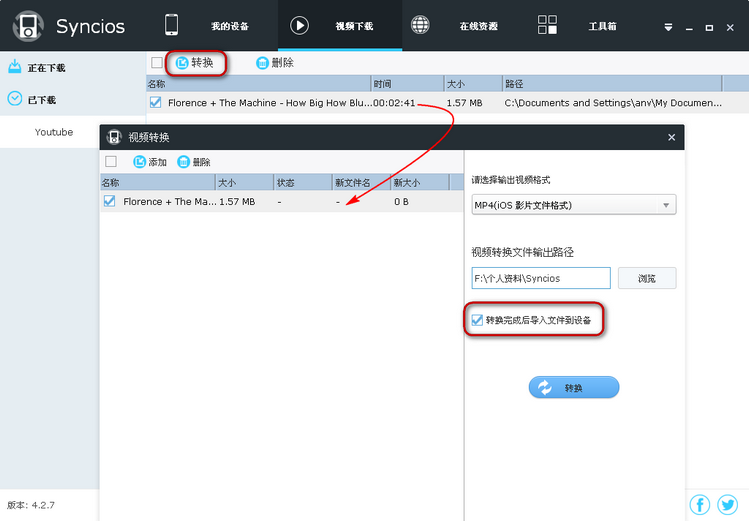Viewport: 749px width, 521px height.
Task: Click the 视频转换 dialog title icon
Action: click(114, 137)
